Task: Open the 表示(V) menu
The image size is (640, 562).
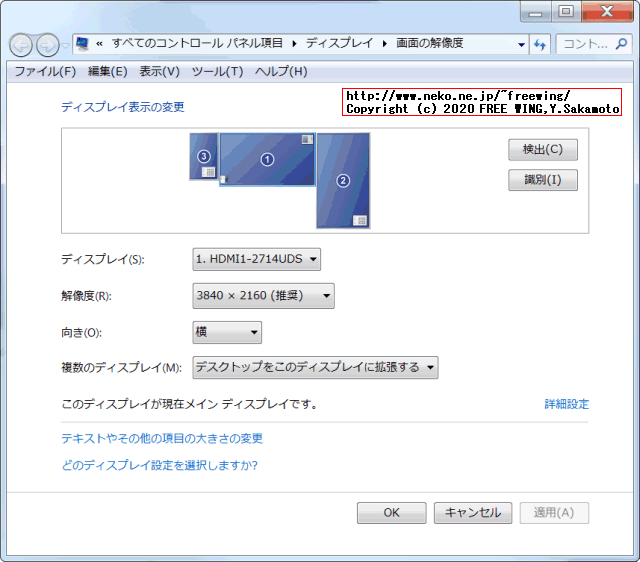Action: click(160, 71)
